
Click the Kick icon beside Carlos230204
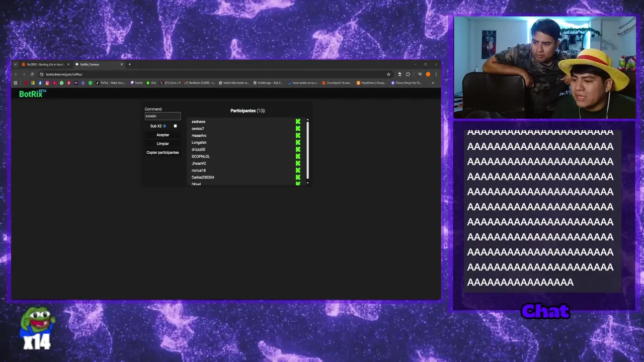click(x=298, y=177)
